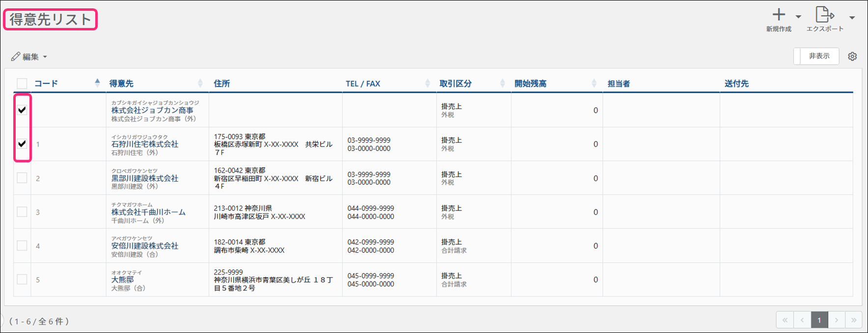Sort by TEL / FAX column icon
The image size is (868, 333).
pos(427,83)
